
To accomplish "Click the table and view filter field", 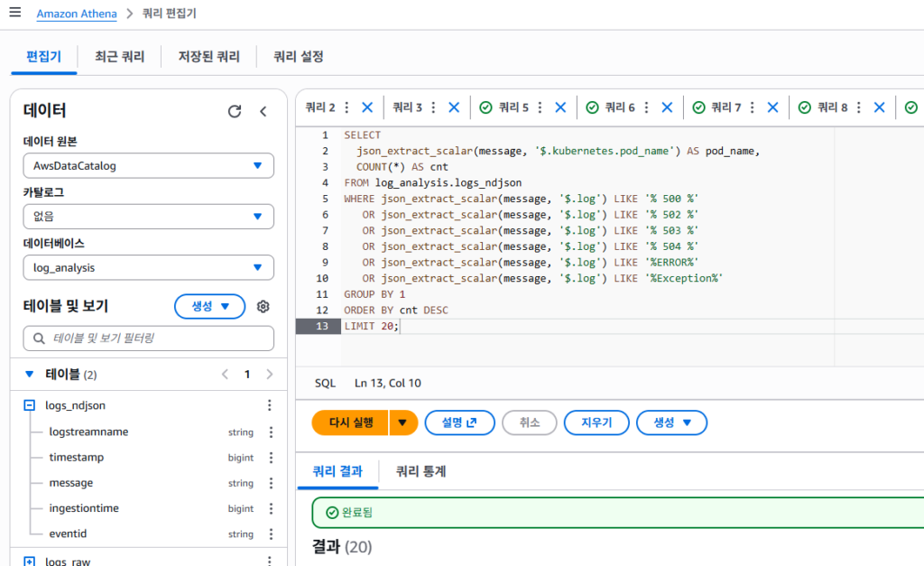I will click(x=149, y=339).
